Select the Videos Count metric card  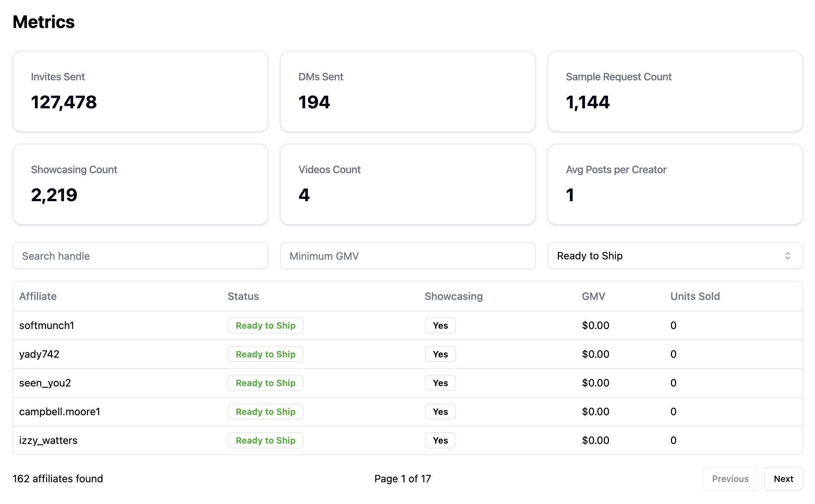click(407, 184)
